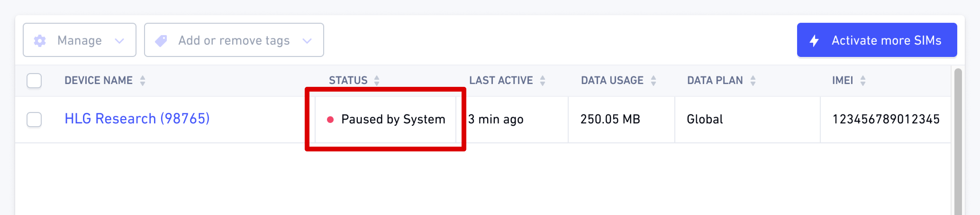
Task: Click the Activate more SIMs button
Action: click(877, 40)
